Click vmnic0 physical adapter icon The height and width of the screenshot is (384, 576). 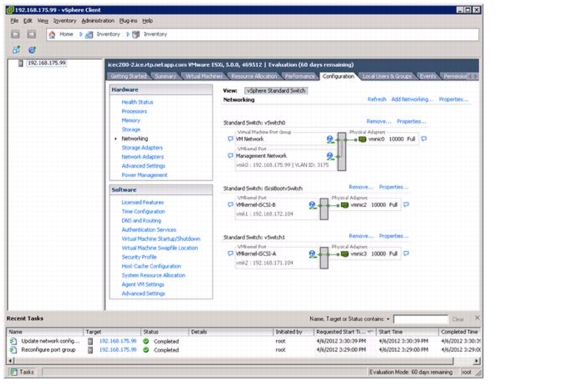[362, 139]
